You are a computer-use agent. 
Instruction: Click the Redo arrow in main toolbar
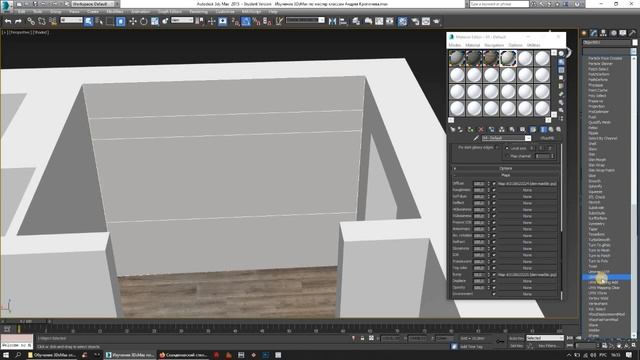point(18,21)
